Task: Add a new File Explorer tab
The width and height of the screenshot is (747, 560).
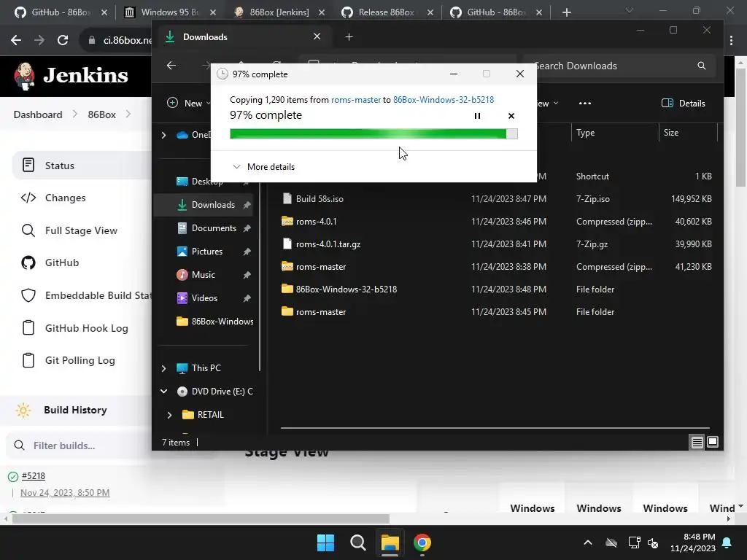Action: coord(349,36)
